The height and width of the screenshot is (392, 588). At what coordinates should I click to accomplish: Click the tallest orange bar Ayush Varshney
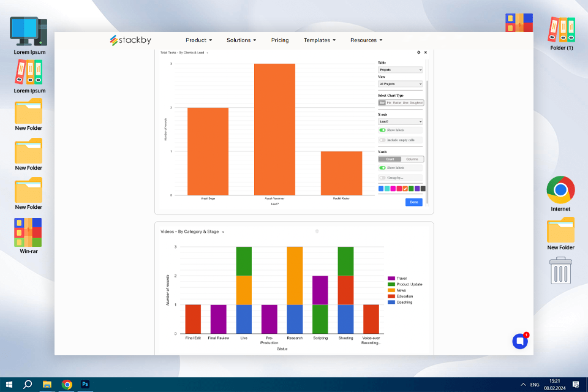click(x=274, y=129)
